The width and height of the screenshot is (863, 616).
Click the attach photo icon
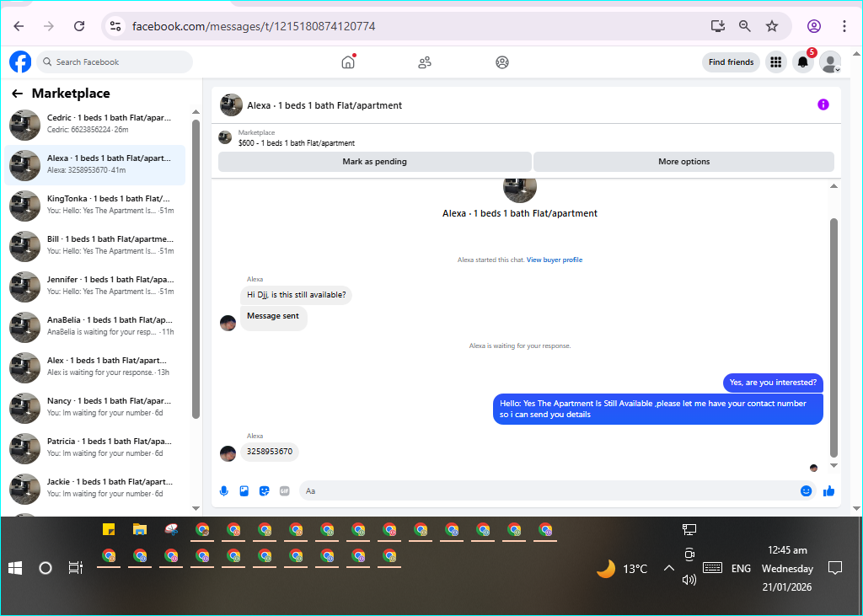point(244,491)
